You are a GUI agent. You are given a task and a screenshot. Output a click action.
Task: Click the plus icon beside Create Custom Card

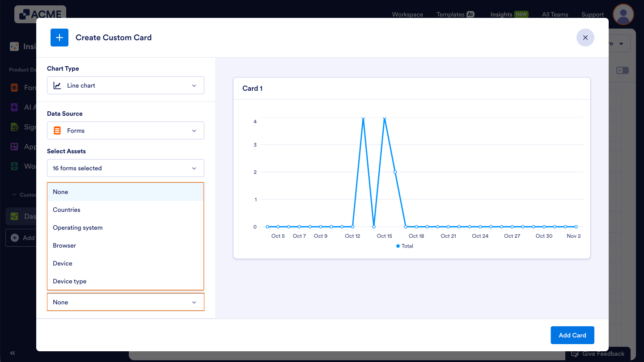pyautogui.click(x=59, y=38)
